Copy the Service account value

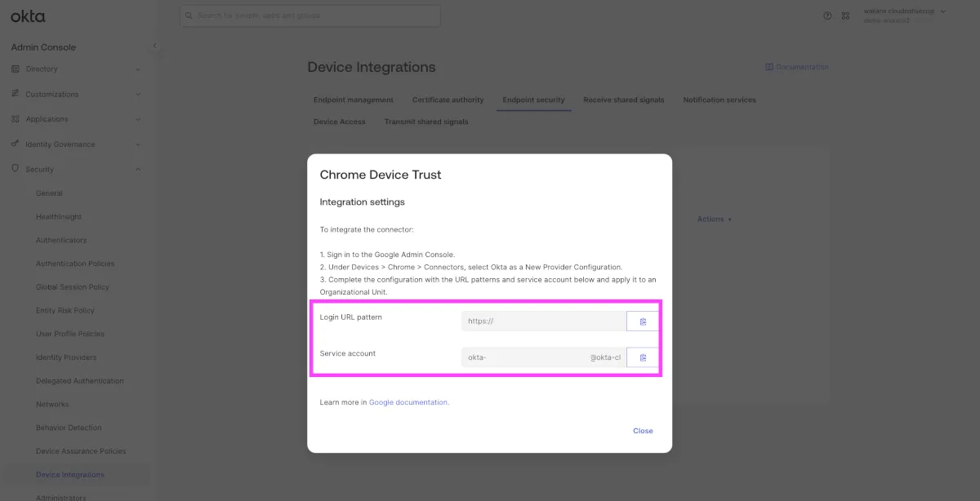coord(643,357)
